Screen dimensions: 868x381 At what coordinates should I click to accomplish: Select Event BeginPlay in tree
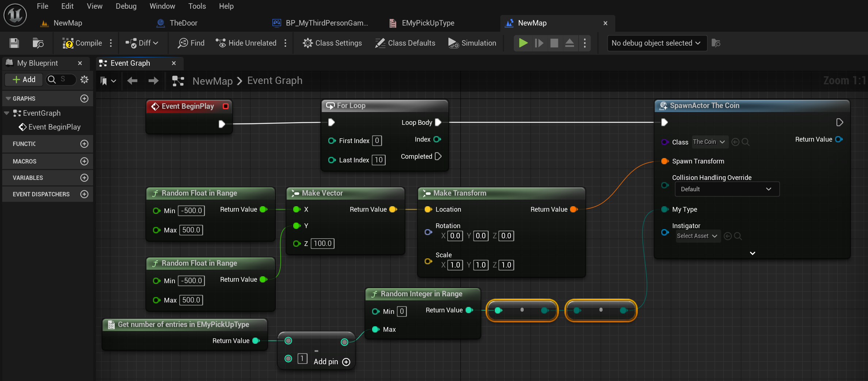pyautogui.click(x=50, y=127)
